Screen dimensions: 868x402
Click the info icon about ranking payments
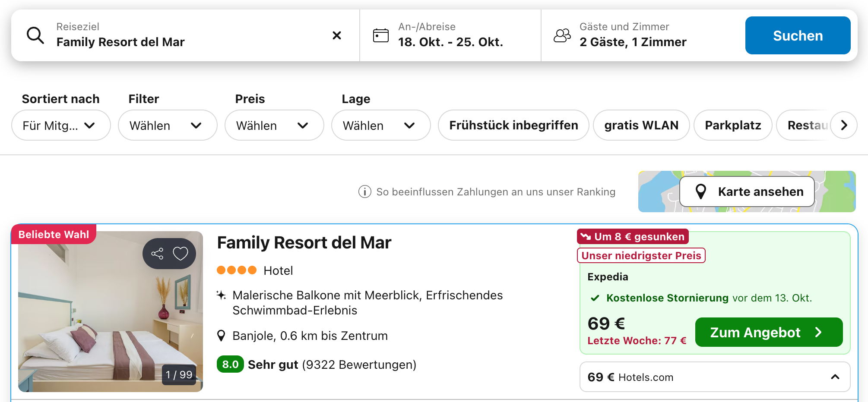[365, 192]
